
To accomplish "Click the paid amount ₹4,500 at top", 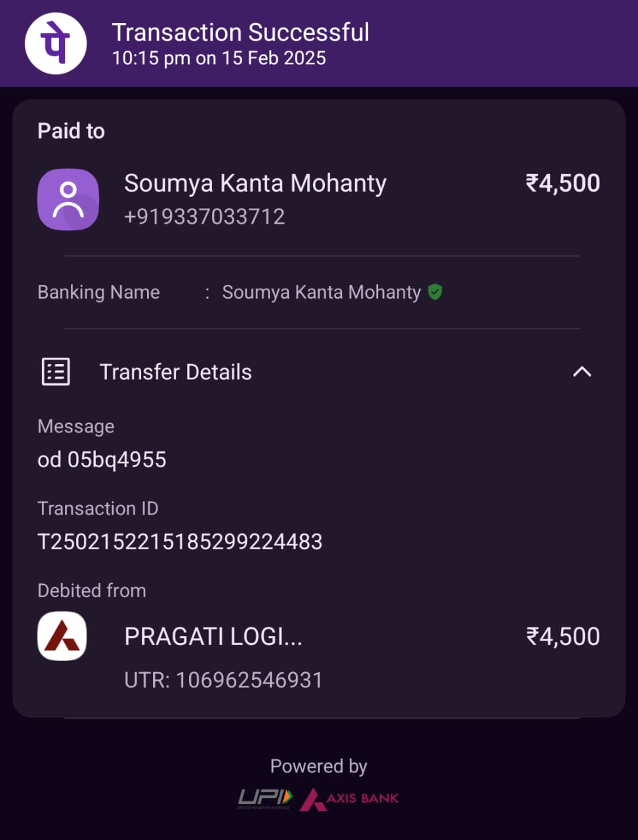I will tap(563, 183).
